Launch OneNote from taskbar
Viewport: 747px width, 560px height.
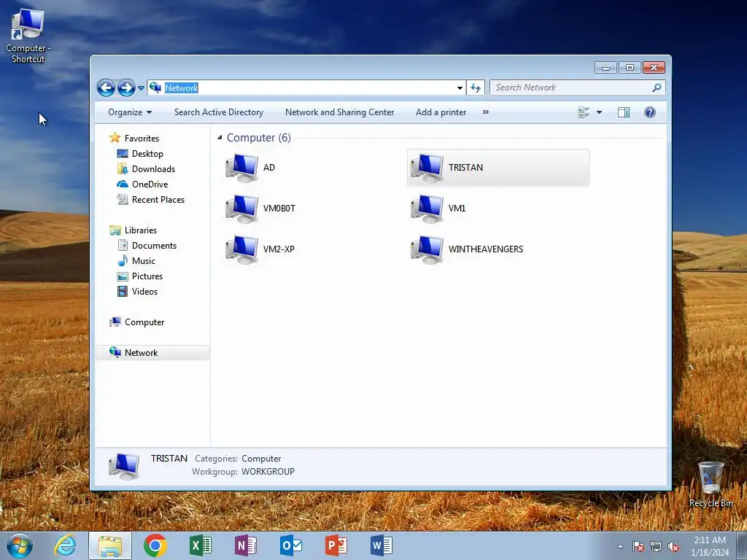tap(245, 545)
